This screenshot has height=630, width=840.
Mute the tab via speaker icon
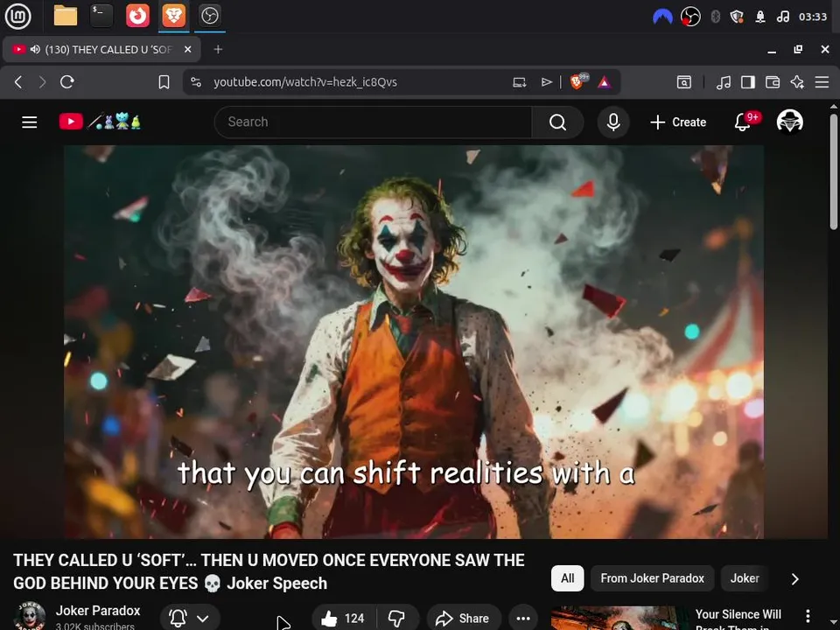(x=35, y=49)
